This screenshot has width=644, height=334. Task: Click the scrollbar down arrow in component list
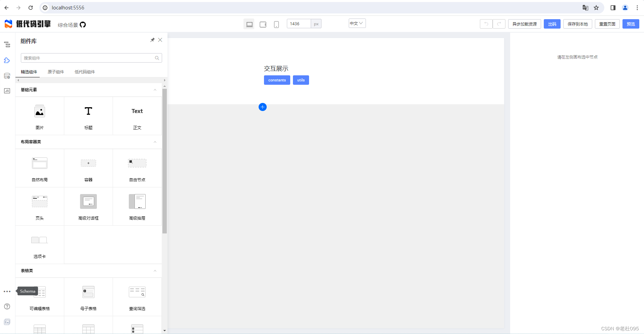click(x=164, y=331)
